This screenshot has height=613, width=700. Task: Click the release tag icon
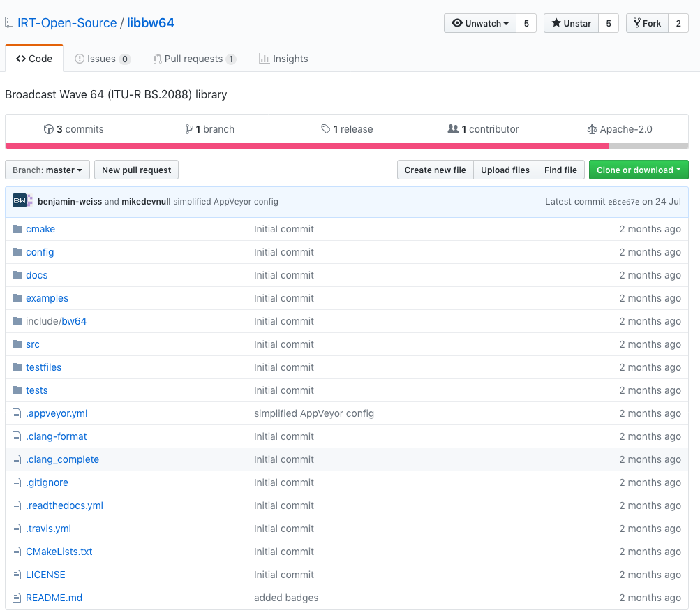pyautogui.click(x=325, y=129)
